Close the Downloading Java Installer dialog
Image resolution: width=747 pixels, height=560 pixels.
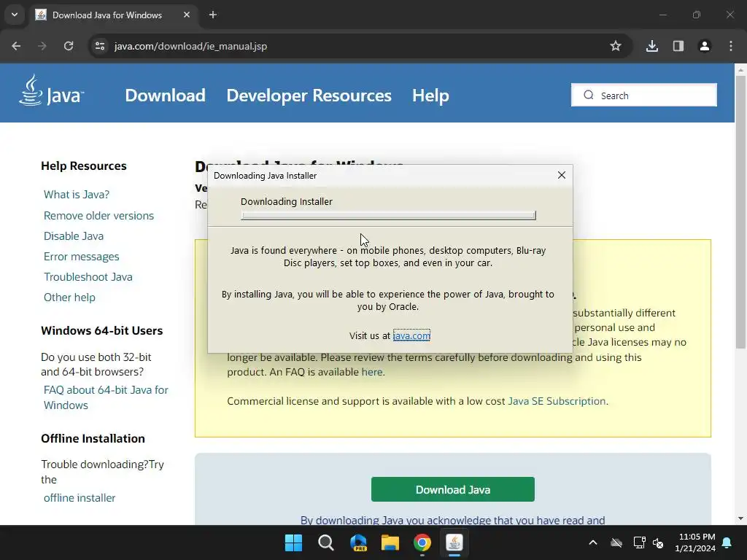point(562,175)
